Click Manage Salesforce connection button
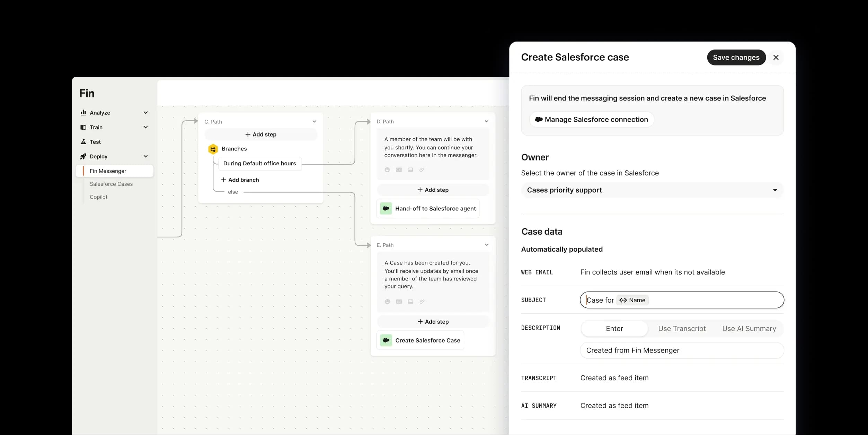 point(592,120)
